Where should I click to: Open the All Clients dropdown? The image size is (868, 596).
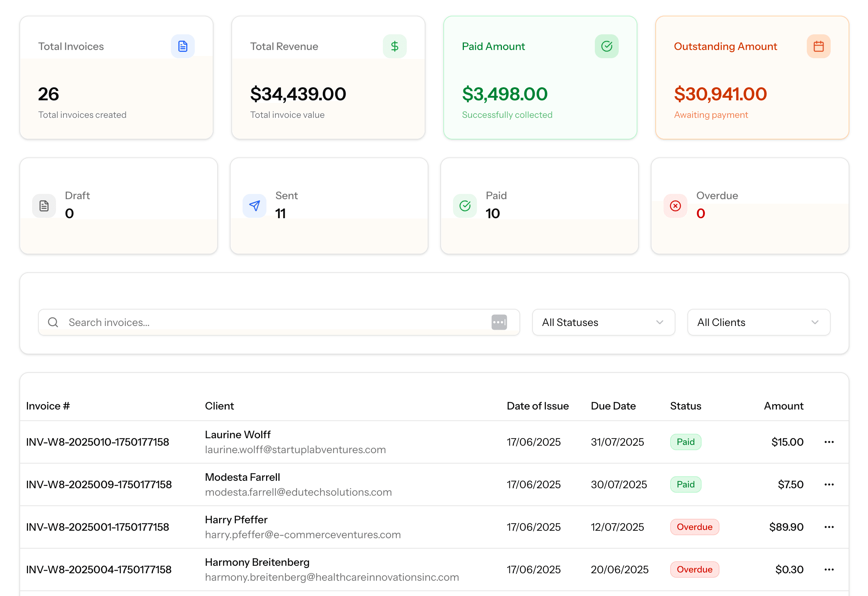(759, 322)
